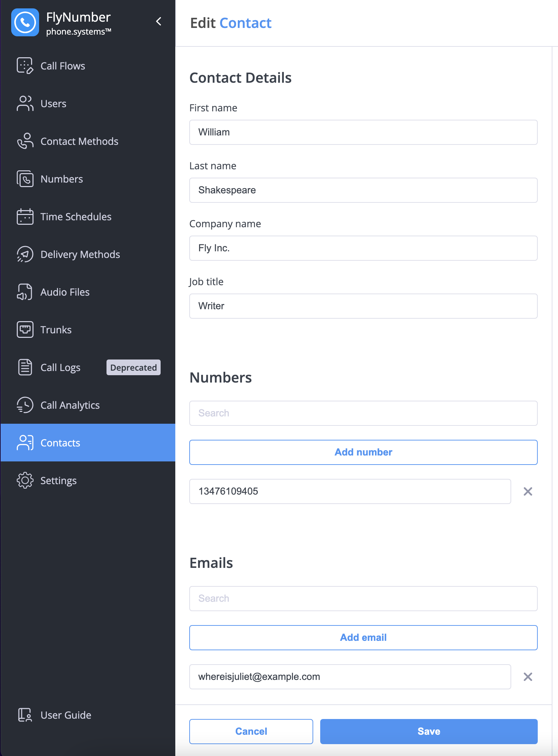
Task: Open Audio Files section
Action: tap(65, 292)
